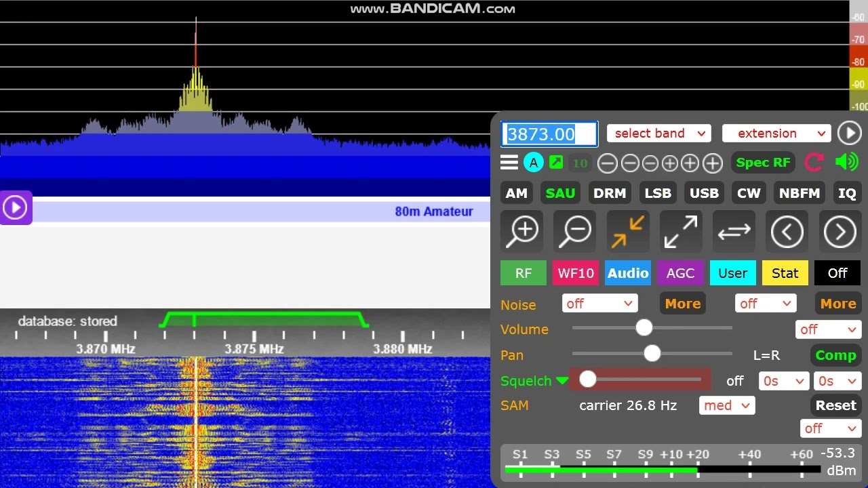868x488 pixels.
Task: Zoom out with the magnifier minus icon
Action: (x=575, y=232)
